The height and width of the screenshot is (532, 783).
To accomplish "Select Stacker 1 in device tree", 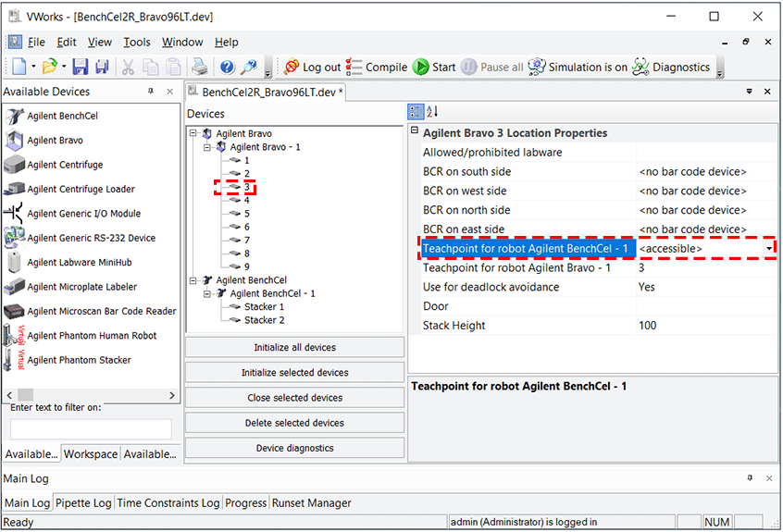I will coord(264,306).
